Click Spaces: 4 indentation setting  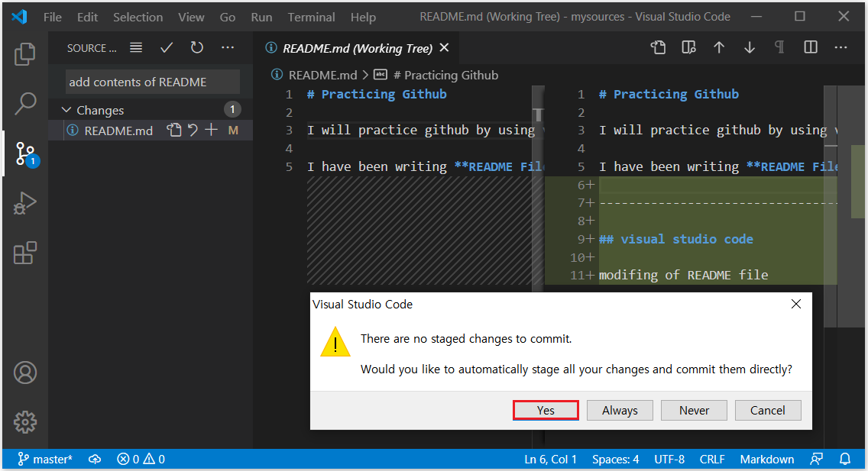click(x=616, y=460)
